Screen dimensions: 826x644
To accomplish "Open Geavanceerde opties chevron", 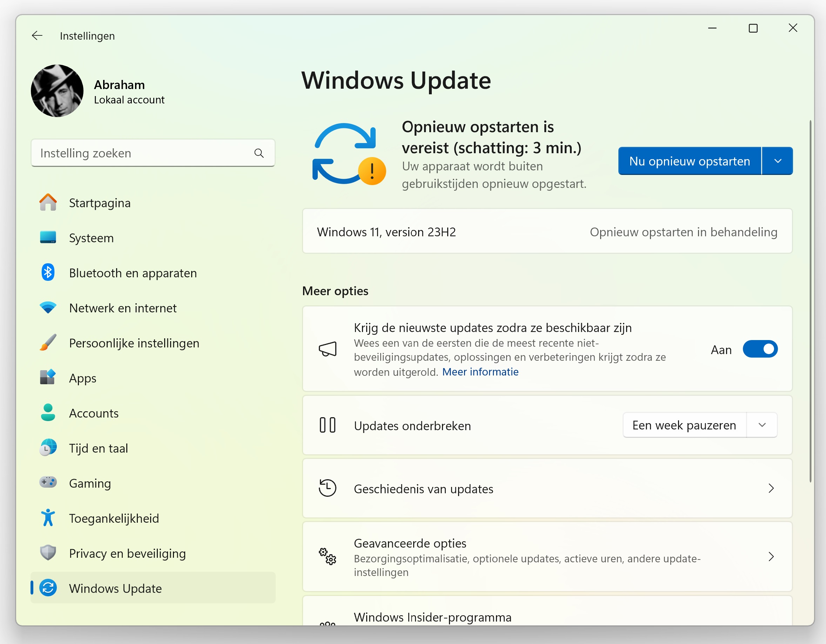I will coord(771,556).
